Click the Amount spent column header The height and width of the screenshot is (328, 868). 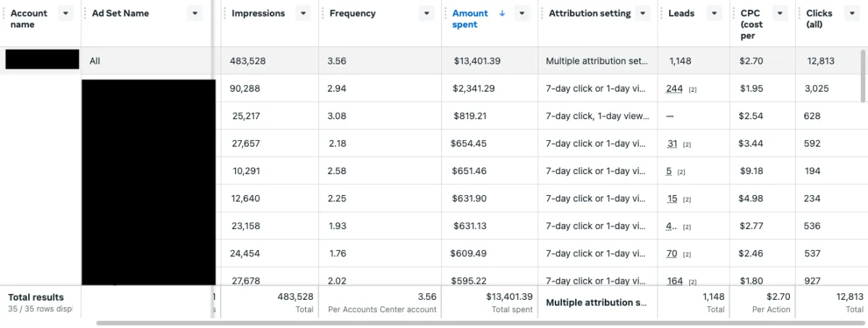[x=469, y=19]
